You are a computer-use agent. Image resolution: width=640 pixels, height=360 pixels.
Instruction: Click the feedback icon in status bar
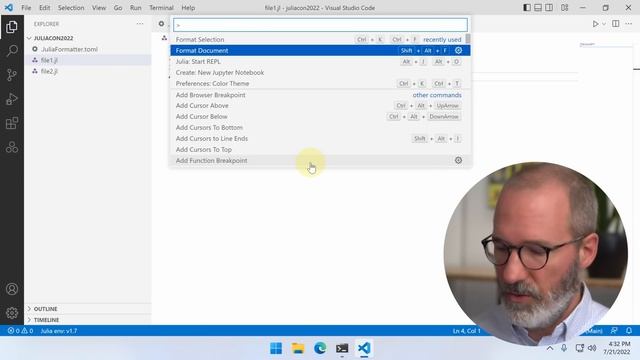click(614, 331)
